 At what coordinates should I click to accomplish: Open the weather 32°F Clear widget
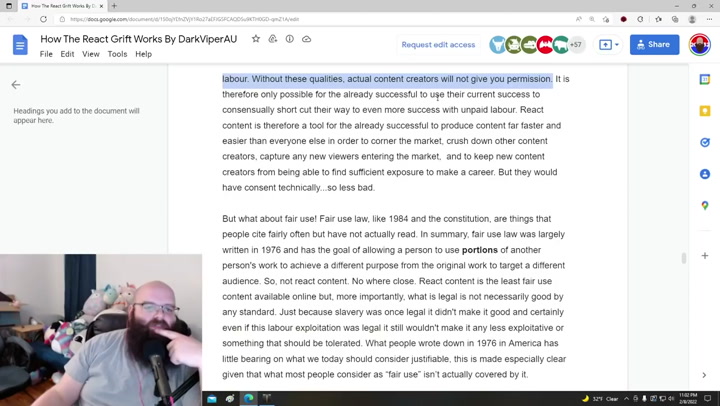click(x=600, y=399)
